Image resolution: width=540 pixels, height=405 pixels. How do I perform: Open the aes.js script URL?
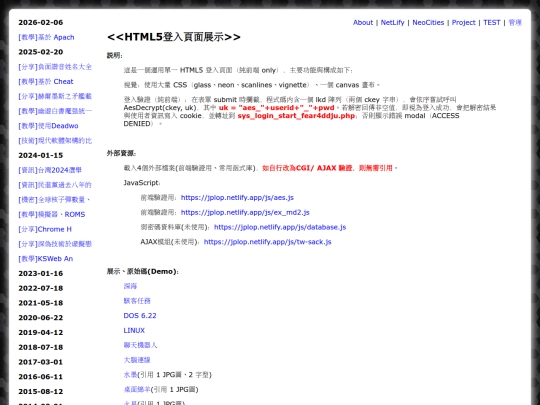237,198
